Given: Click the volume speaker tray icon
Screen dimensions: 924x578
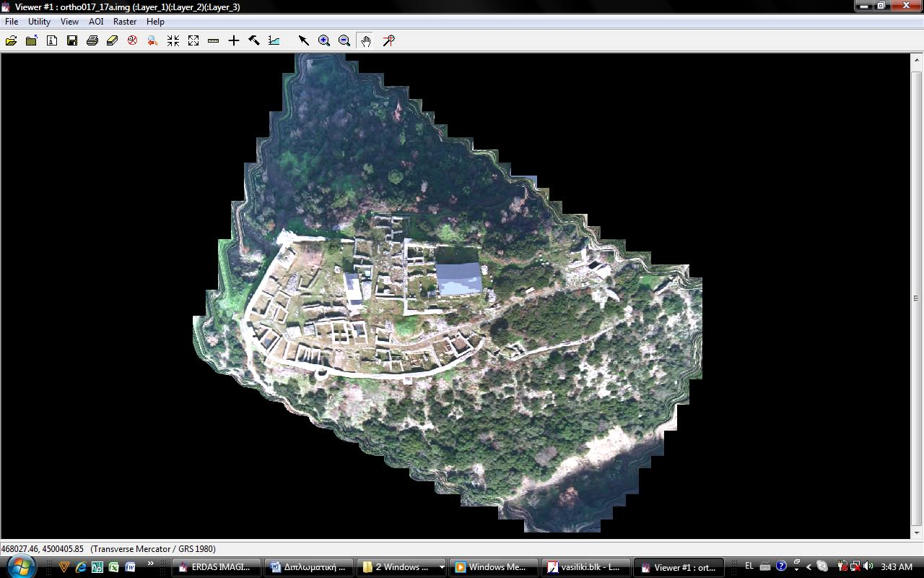Looking at the screenshot, I should coord(868,566).
